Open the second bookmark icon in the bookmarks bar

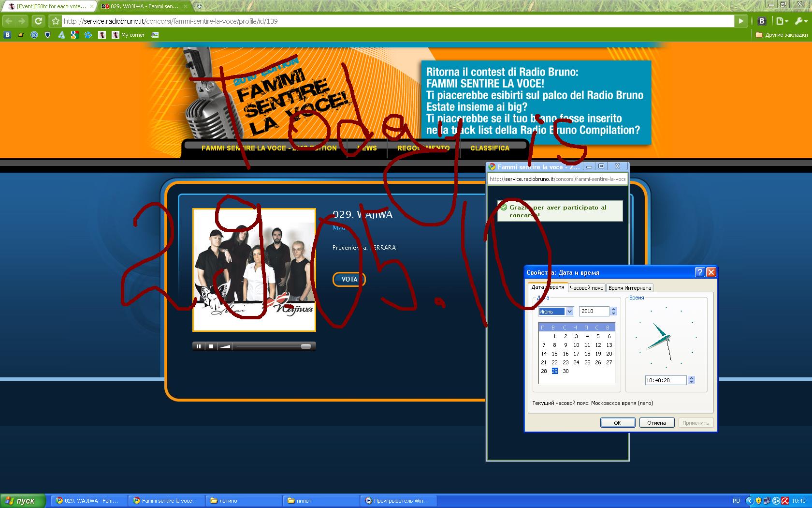tap(21, 35)
